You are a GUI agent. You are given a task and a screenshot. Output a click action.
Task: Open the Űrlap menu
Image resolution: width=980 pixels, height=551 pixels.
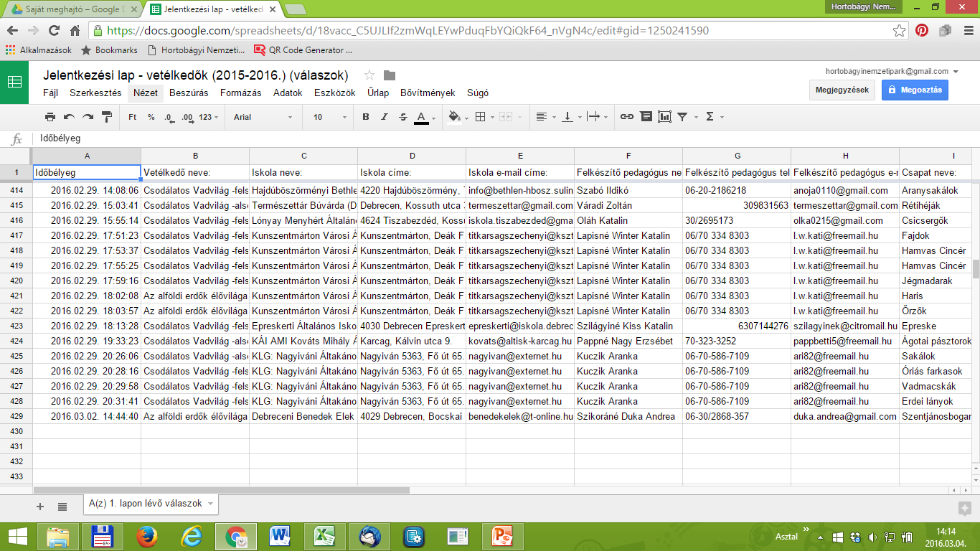tap(378, 93)
